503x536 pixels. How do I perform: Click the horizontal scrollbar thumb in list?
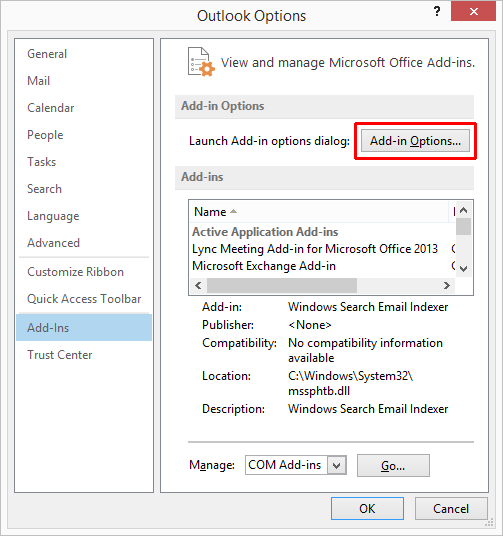282,285
